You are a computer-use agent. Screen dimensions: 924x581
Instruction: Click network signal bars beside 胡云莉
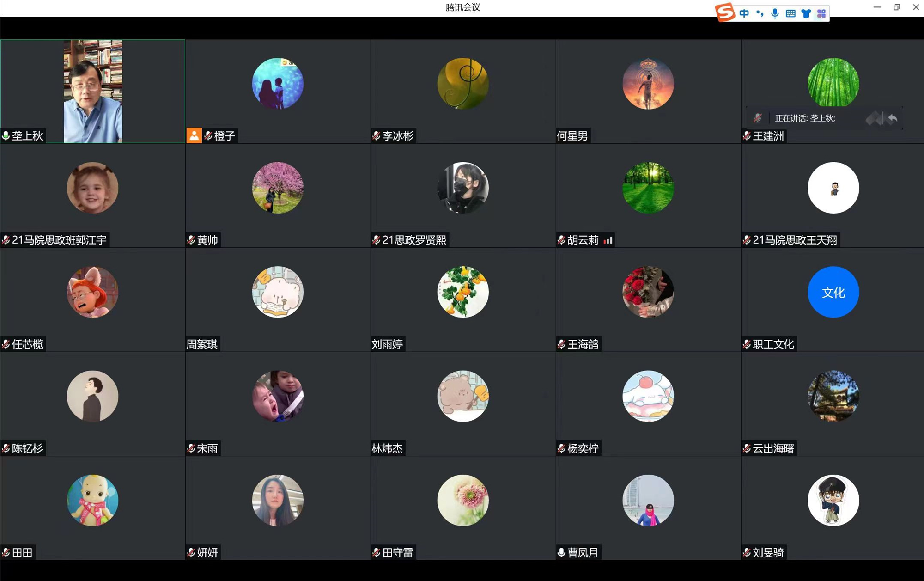click(x=608, y=240)
